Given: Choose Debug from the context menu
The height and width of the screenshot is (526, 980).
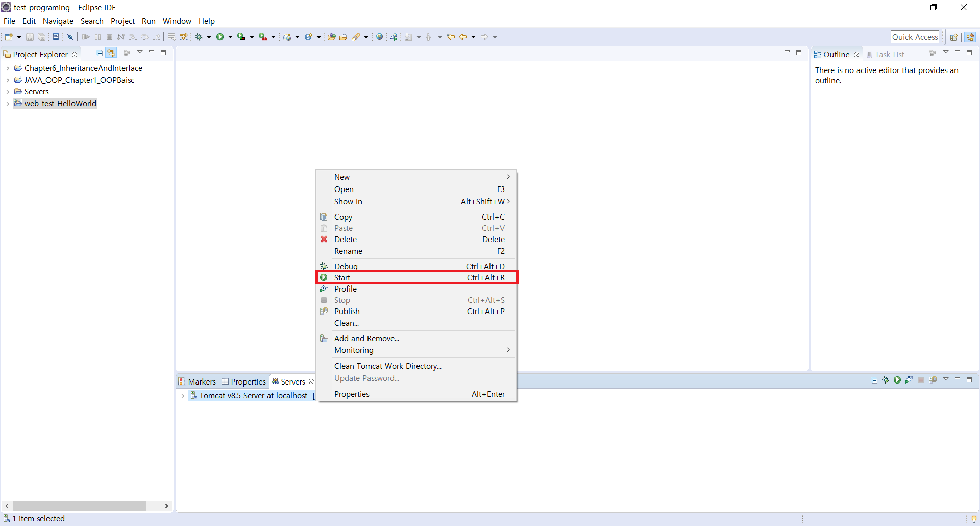Looking at the screenshot, I should (x=417, y=267).
